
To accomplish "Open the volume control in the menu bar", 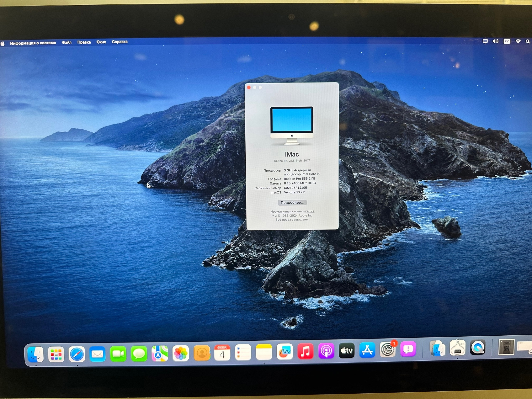I will pos(495,41).
